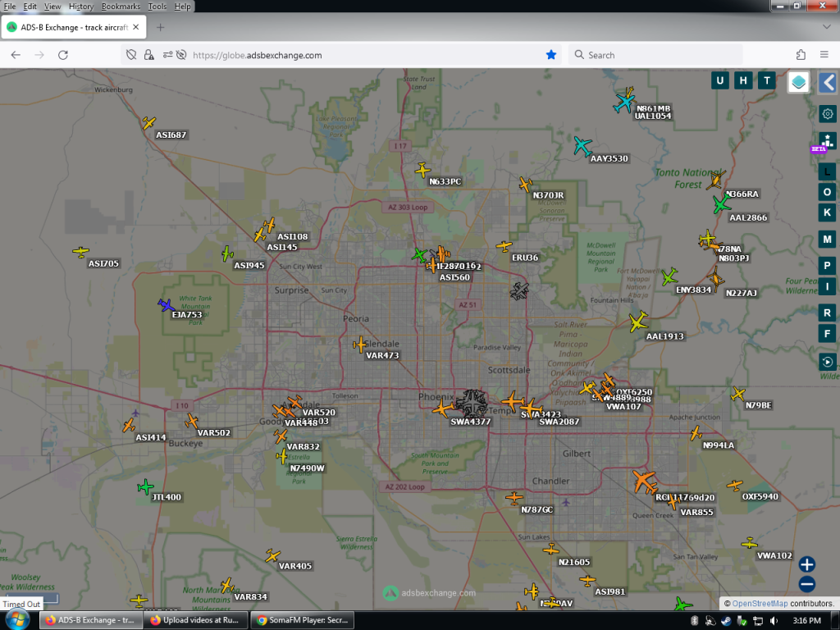The width and height of the screenshot is (840, 630).
Task: Switch to SomaFM Player taskbar window
Action: tap(303, 620)
